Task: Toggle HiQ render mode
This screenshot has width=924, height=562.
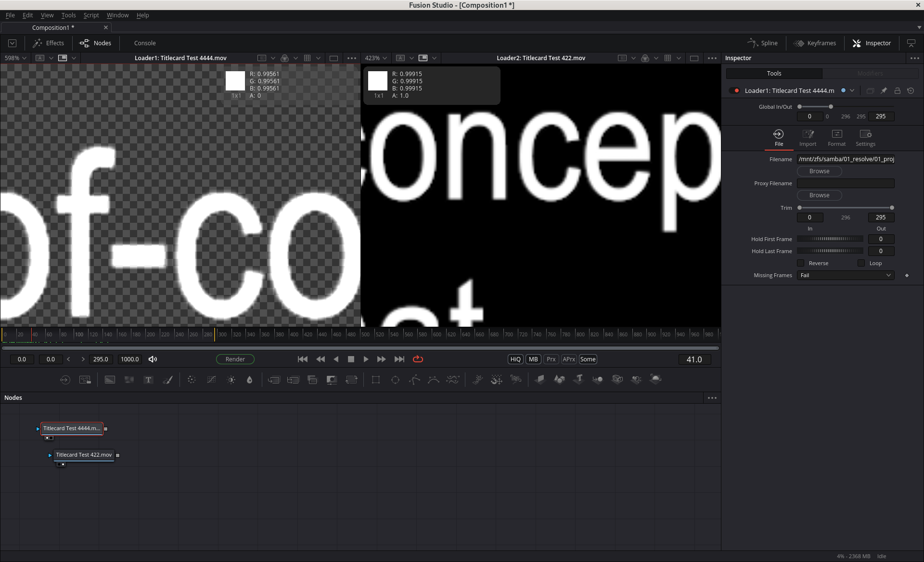Action: click(x=515, y=359)
